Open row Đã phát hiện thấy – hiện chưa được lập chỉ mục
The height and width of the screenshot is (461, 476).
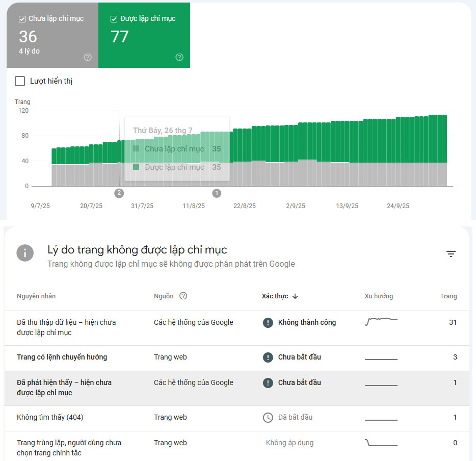click(64, 388)
